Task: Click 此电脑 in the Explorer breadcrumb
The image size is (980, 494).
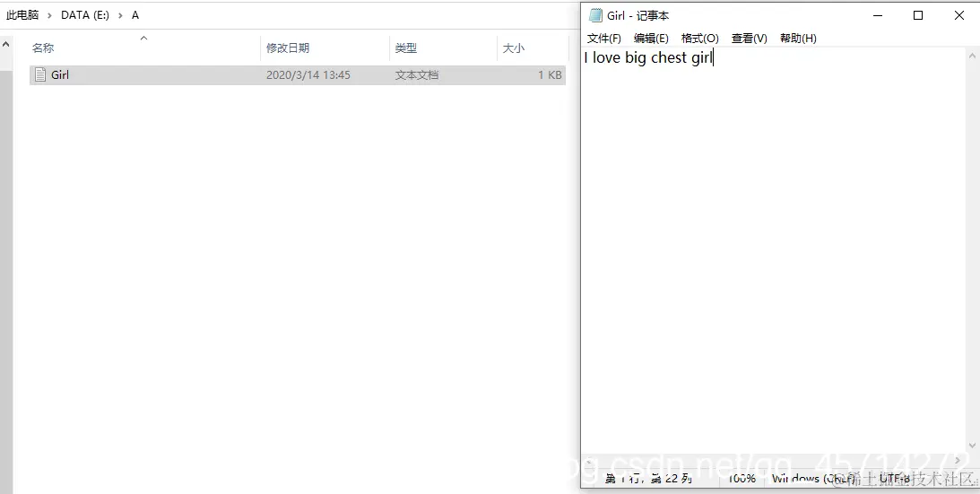Action: 22,15
